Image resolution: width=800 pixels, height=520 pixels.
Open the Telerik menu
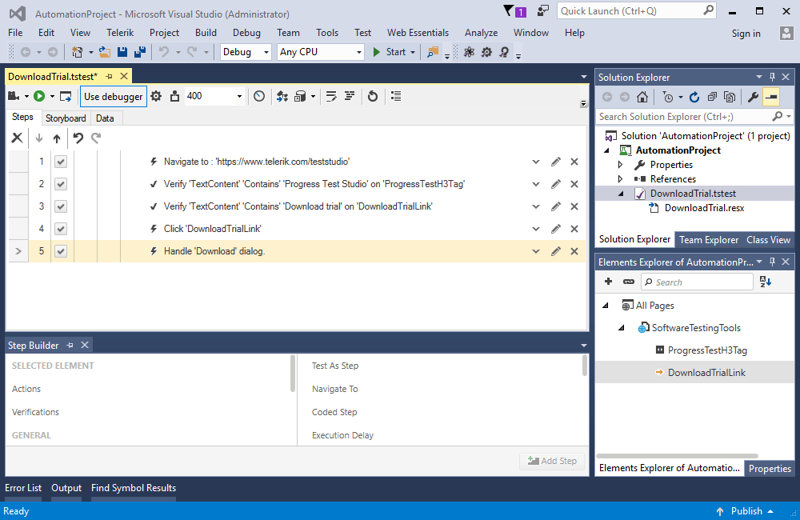[x=120, y=33]
